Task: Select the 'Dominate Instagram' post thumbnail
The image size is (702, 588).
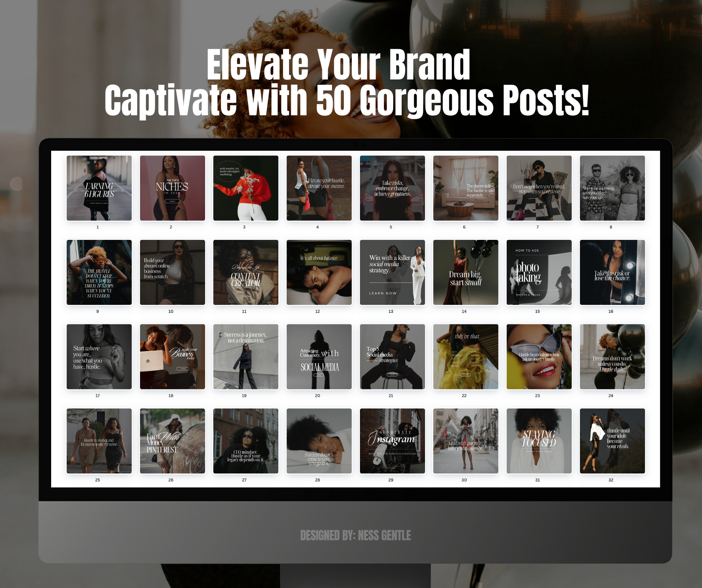Action: point(392,441)
